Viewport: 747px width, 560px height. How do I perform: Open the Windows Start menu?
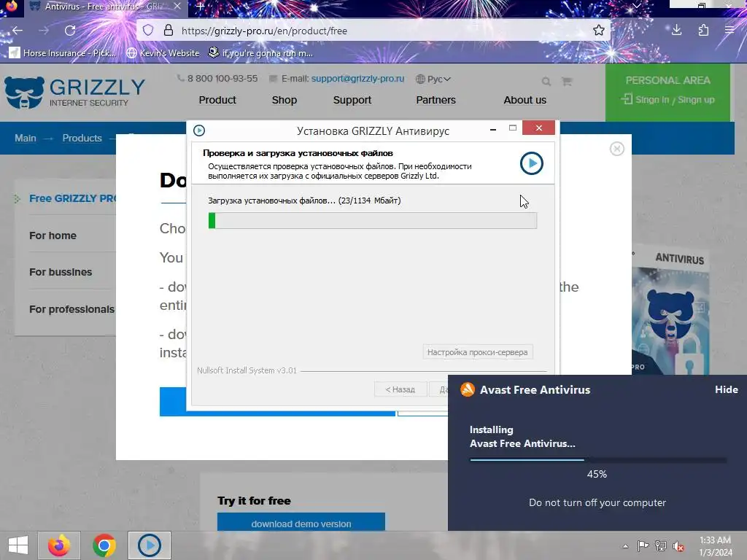(18, 545)
